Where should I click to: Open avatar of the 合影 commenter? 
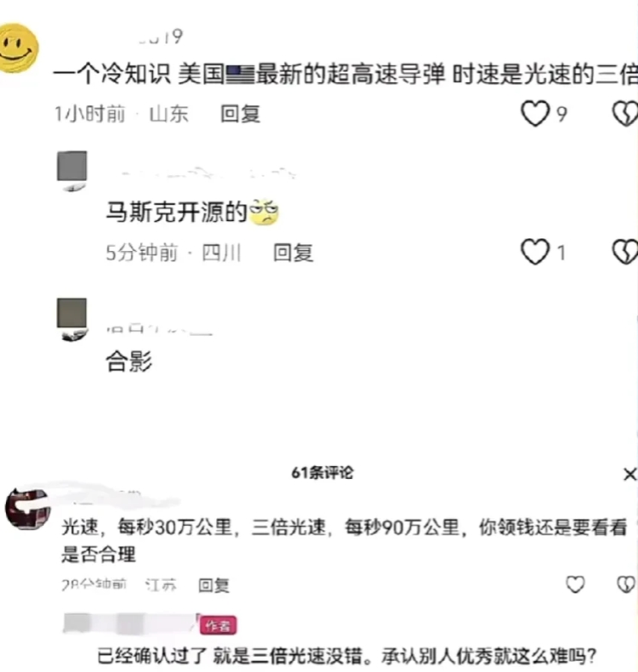(72, 318)
